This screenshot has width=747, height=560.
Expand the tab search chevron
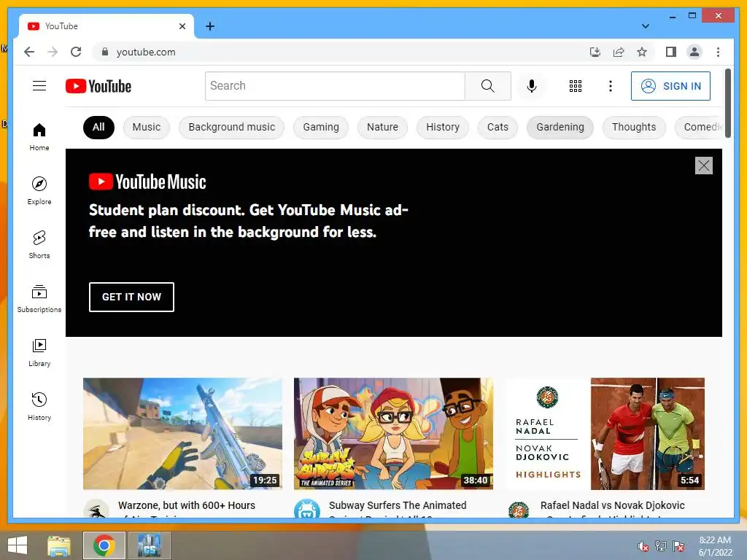[x=646, y=26]
